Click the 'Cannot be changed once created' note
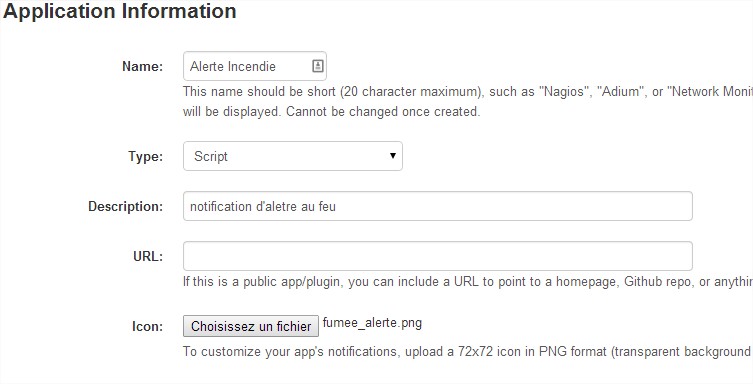The image size is (753, 384). tap(383, 112)
